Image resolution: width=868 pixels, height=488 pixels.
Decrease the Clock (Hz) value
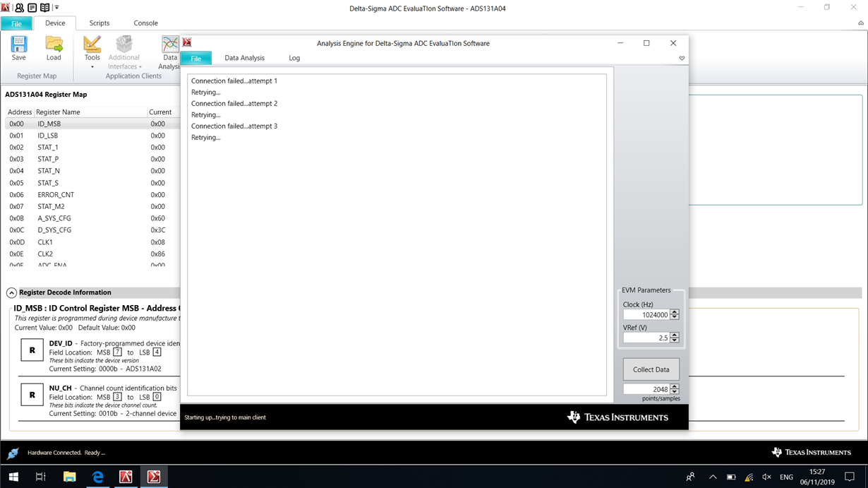pos(675,318)
